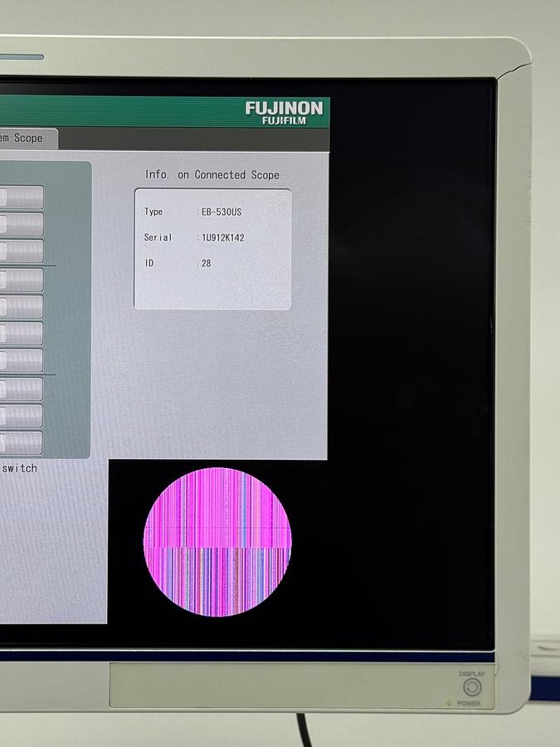Click the 'Info. on Connected Scope' heading
The image size is (560, 747).
(212, 175)
